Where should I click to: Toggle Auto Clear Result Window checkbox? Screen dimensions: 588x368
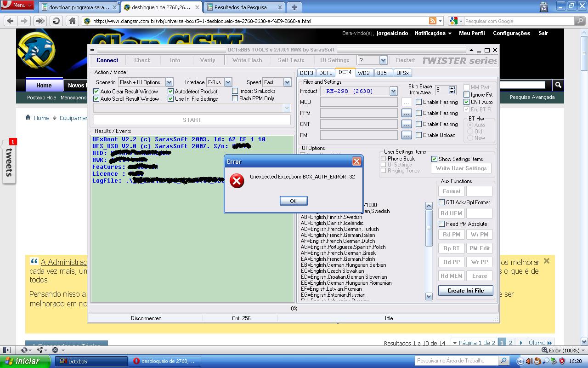(x=96, y=92)
